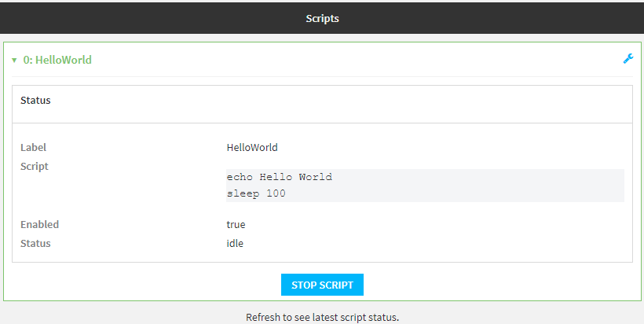Viewport: 644px width, 324px height.
Task: Click the word 'sleep' in script code
Action: point(243,193)
